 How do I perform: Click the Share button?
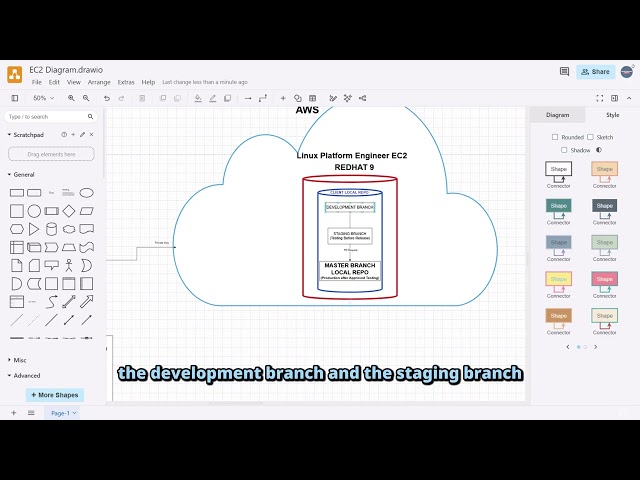click(x=596, y=72)
